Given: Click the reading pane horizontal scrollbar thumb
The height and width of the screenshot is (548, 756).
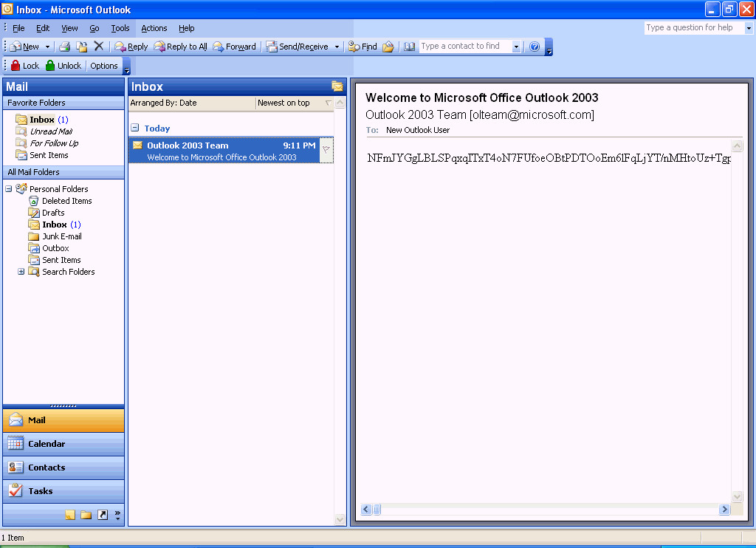Looking at the screenshot, I should 377,509.
